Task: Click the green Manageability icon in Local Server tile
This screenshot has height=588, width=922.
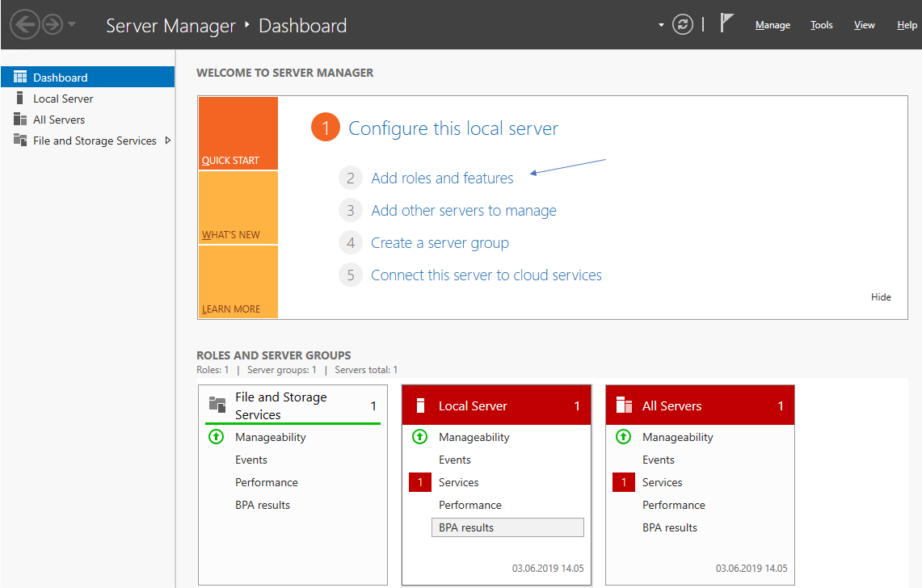Action: click(419, 437)
